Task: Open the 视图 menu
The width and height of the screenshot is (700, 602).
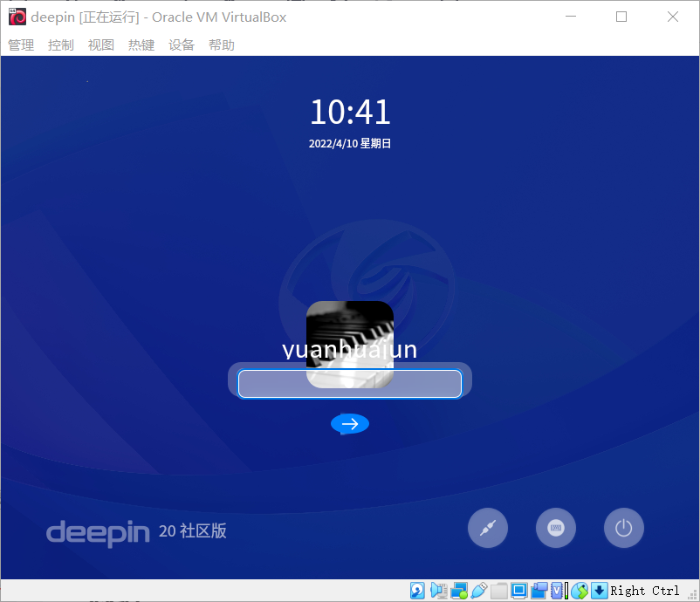Action: 101,44
